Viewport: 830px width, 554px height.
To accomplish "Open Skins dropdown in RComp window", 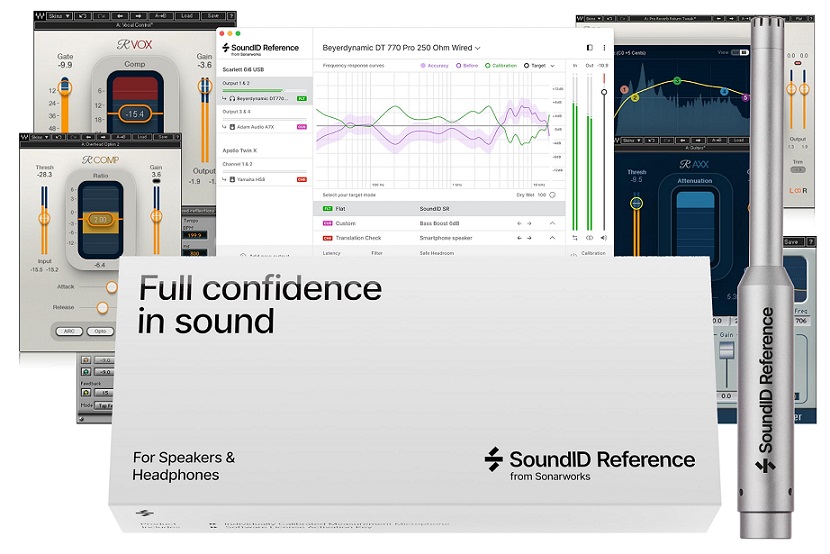I will point(40,137).
